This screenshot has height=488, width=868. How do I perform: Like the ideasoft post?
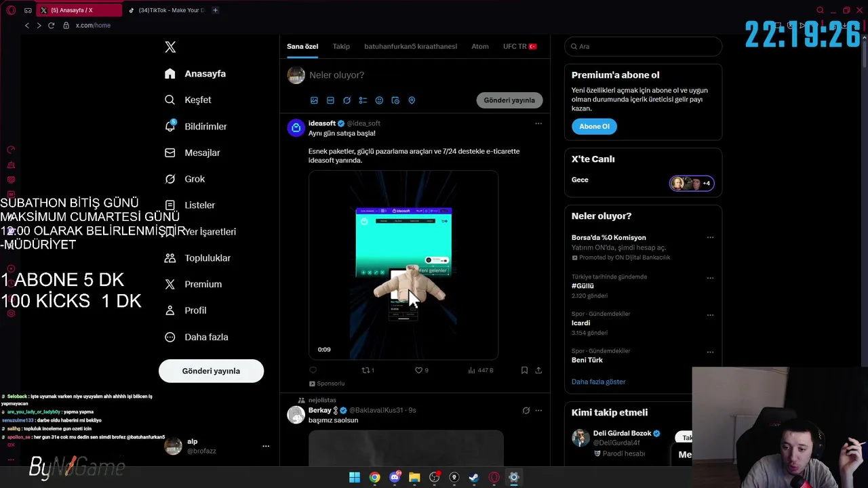[422, 370]
